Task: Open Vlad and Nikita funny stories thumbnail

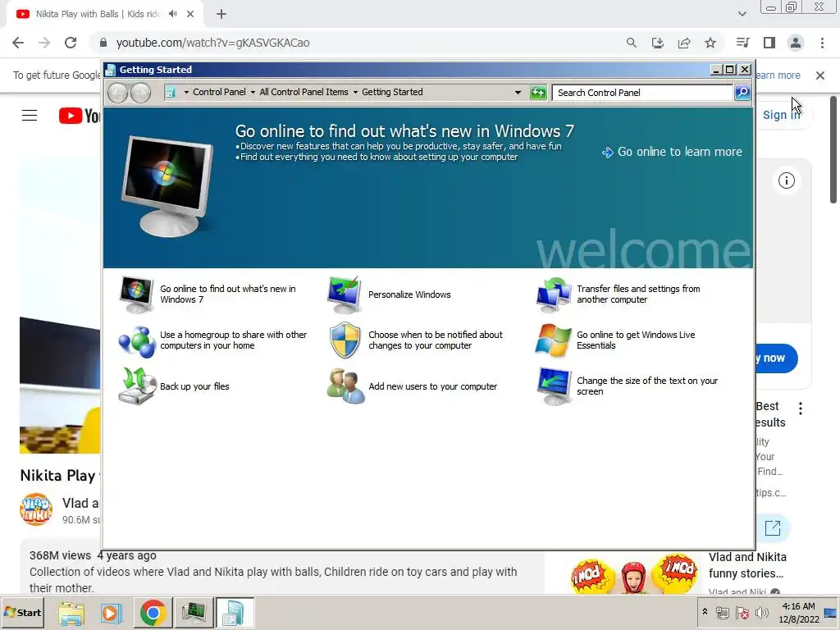Action: pyautogui.click(x=634, y=573)
